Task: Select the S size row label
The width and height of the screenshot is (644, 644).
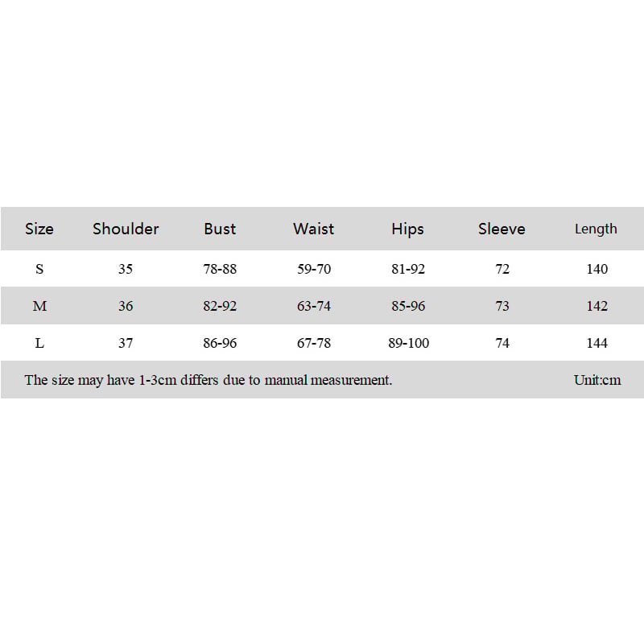Action: 39,269
